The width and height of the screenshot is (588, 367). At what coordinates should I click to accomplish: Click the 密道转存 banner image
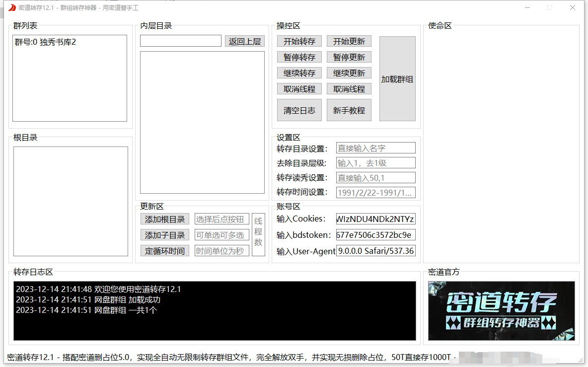click(x=502, y=311)
